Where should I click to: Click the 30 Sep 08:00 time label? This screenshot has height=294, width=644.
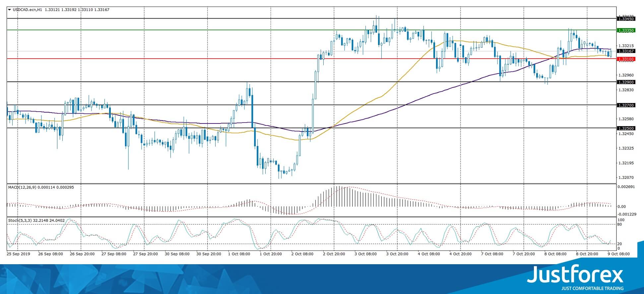[177, 254]
